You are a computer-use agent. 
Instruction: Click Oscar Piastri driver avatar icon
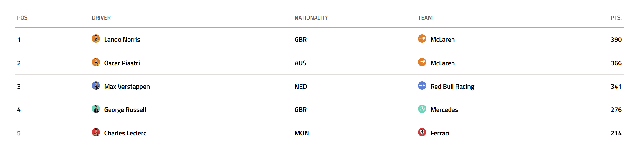pyautogui.click(x=96, y=62)
